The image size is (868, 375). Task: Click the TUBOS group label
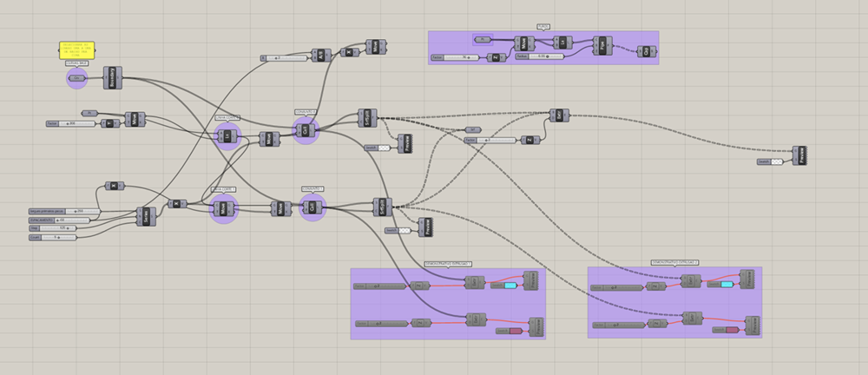pos(543,27)
